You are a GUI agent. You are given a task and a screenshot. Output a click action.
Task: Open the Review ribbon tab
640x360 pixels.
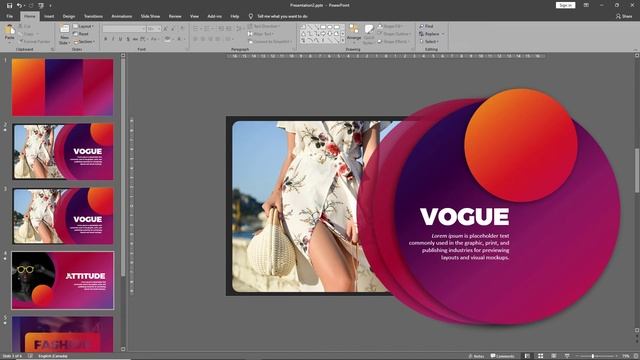tap(175, 16)
